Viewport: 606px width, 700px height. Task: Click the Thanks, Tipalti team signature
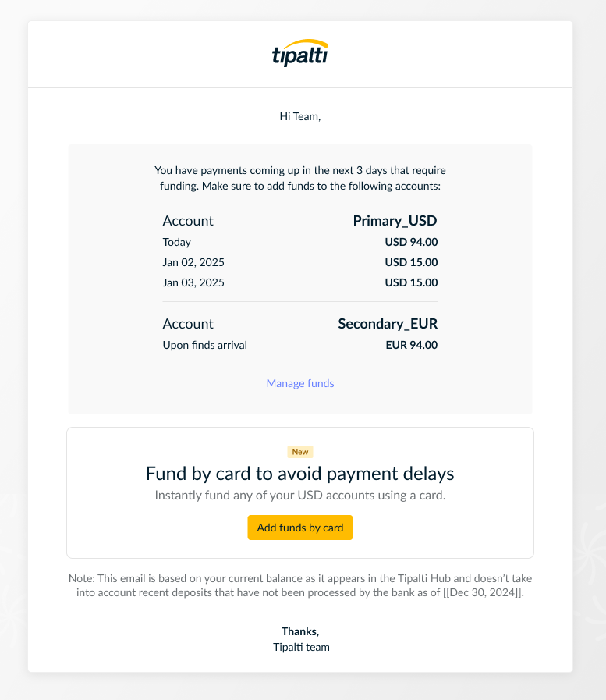301,639
